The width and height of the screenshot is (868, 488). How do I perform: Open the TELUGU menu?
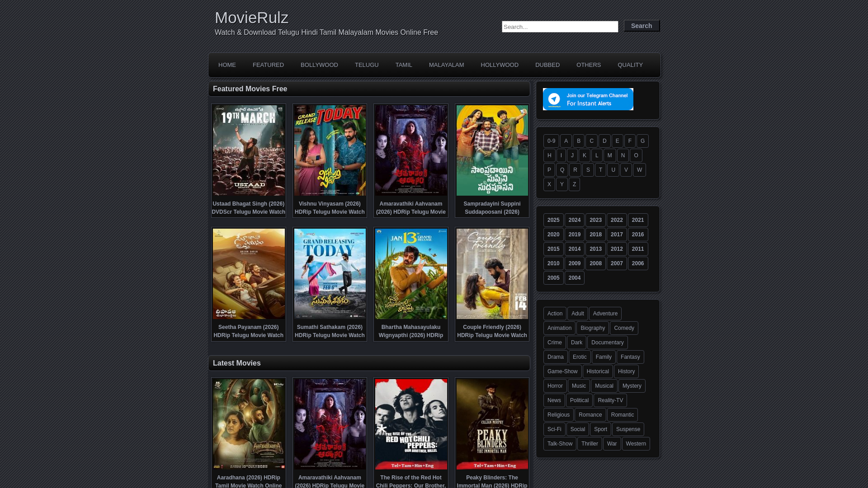click(x=367, y=65)
